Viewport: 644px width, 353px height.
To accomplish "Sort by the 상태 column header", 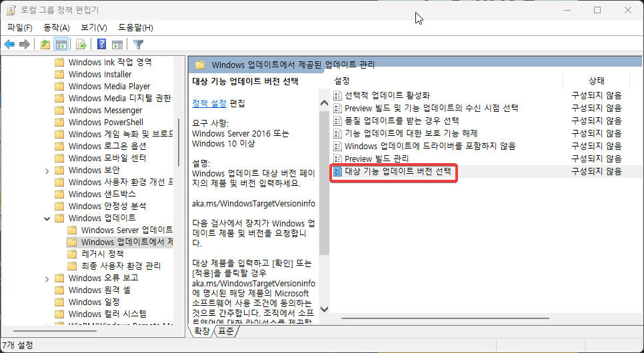I will pyautogui.click(x=597, y=81).
